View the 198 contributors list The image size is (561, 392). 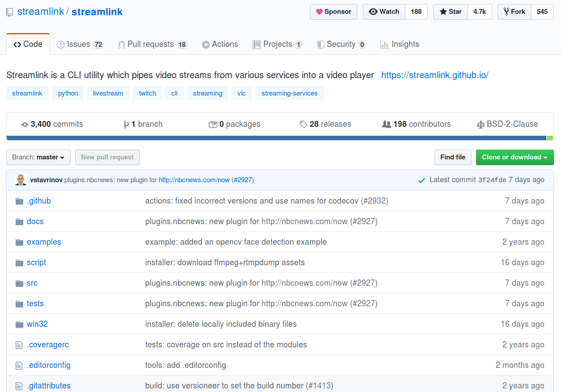coord(417,125)
